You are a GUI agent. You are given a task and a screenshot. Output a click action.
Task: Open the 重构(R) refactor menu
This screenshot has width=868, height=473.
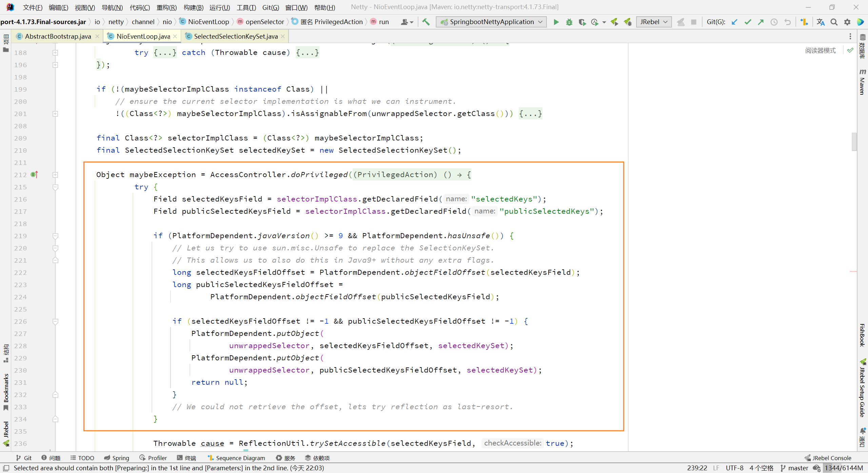point(166,7)
